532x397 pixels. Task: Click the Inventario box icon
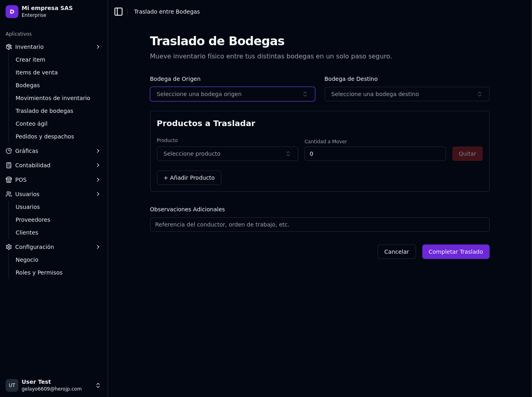[9, 47]
